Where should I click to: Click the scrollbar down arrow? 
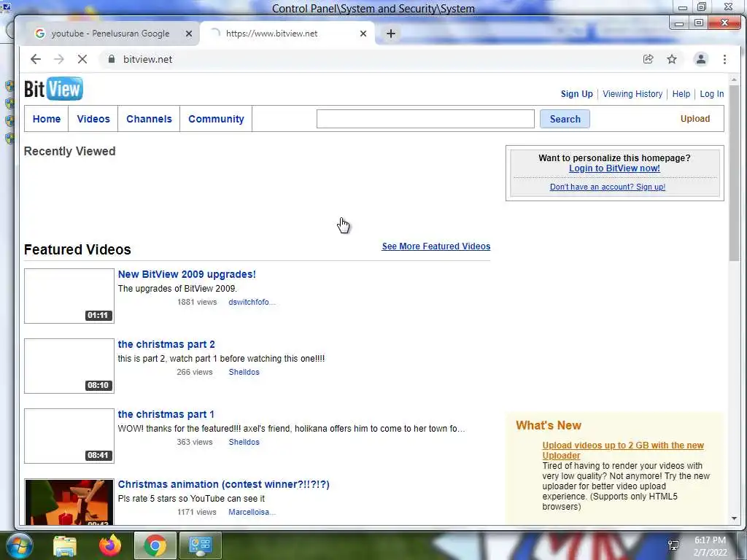pyautogui.click(x=734, y=518)
